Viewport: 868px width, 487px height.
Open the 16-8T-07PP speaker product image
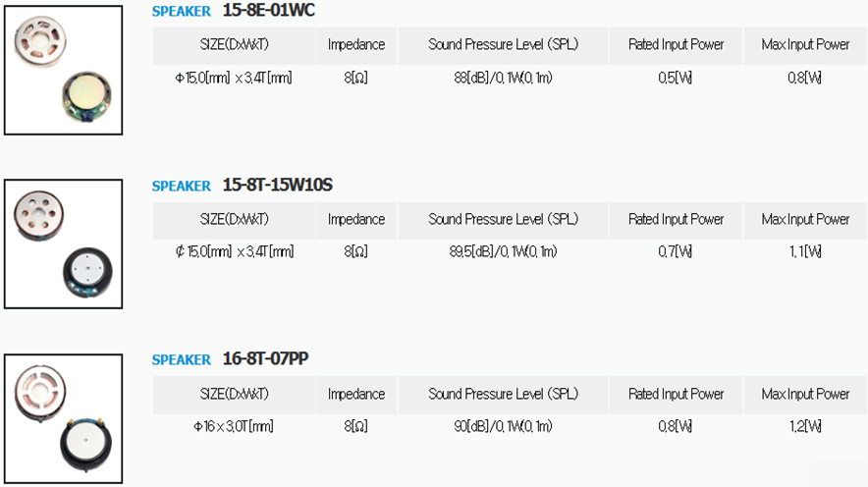[x=63, y=419]
